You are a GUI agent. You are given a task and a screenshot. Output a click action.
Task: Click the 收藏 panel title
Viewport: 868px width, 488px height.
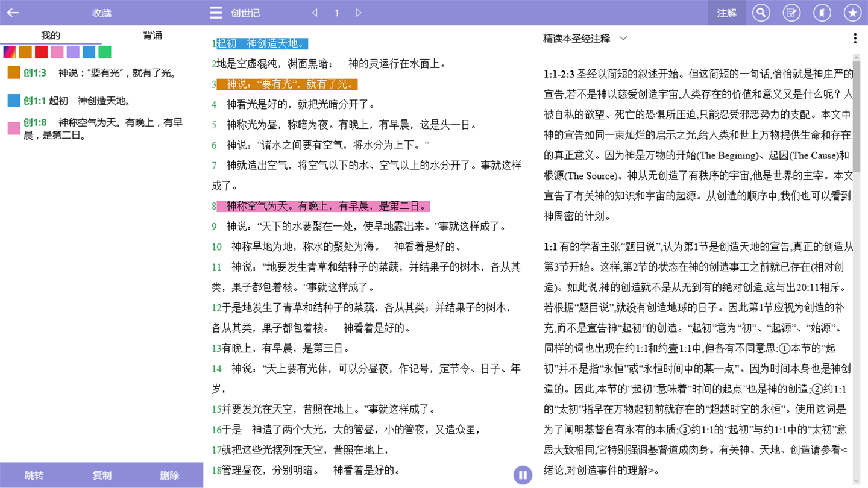pyautogui.click(x=101, y=13)
